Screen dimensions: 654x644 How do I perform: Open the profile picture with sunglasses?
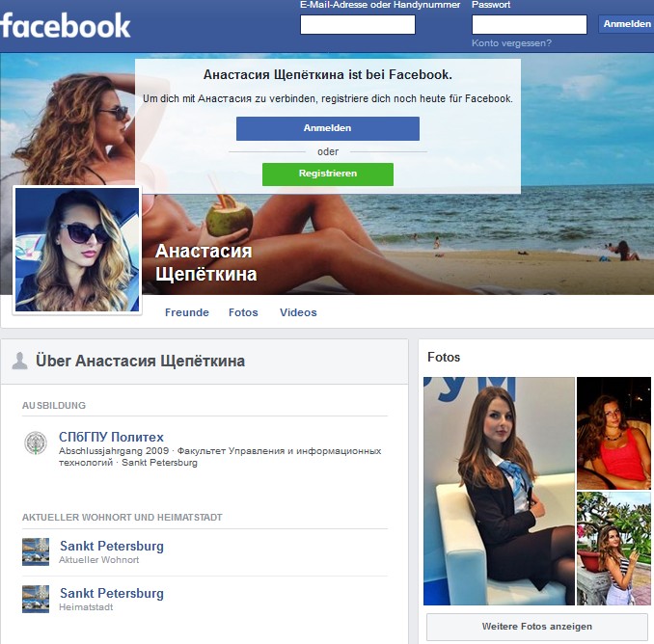pyautogui.click(x=77, y=250)
